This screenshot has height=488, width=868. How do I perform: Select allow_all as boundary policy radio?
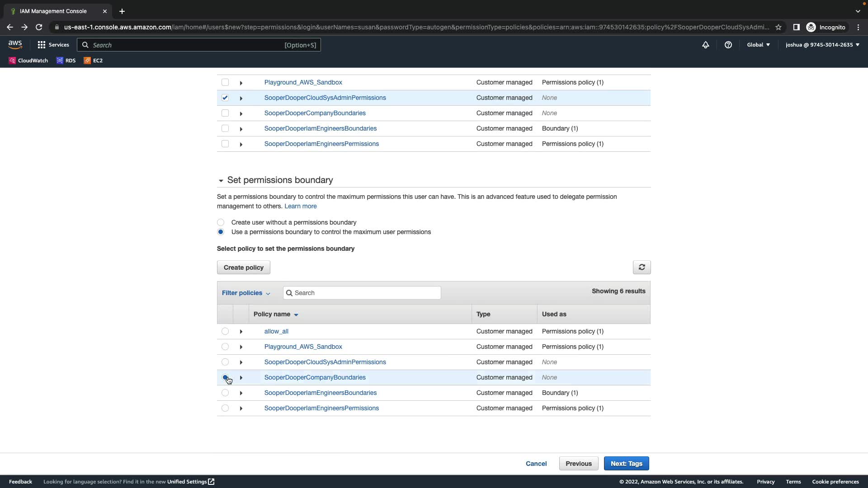pyautogui.click(x=225, y=331)
